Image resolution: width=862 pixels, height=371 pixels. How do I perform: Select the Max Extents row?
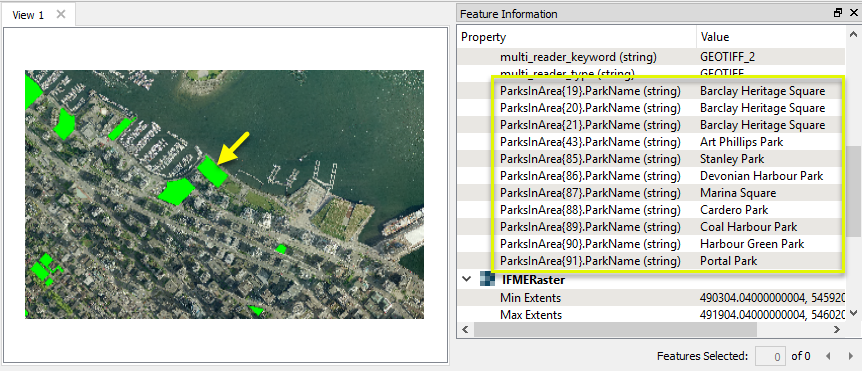click(651, 315)
